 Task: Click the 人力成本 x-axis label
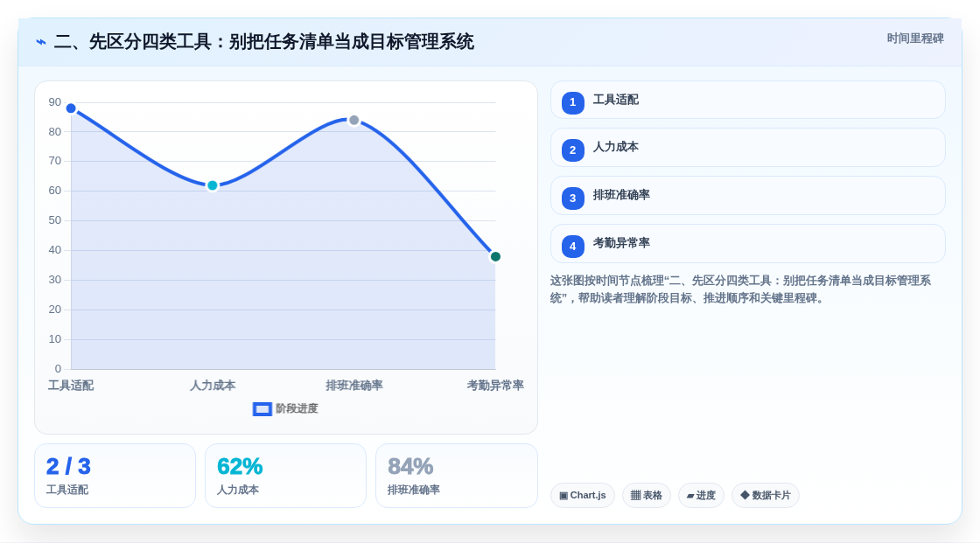213,386
